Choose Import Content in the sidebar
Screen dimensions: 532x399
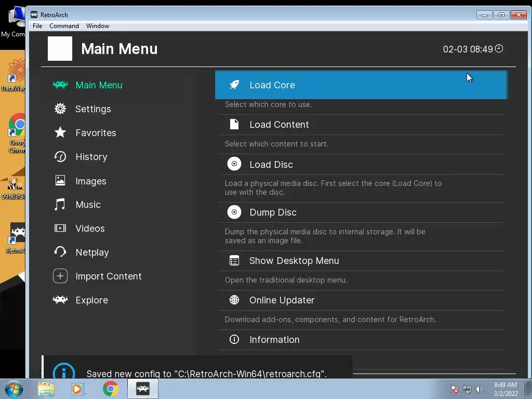[108, 276]
